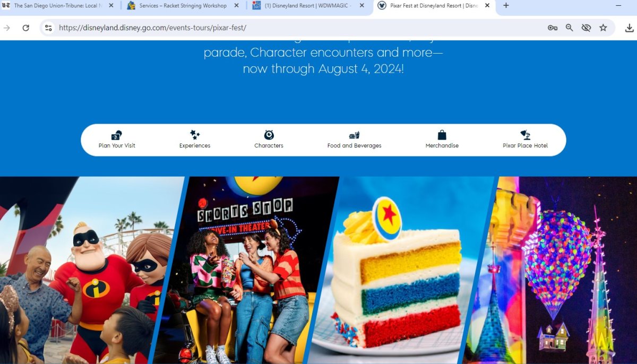
Task: Open the site information icon beside URL
Action: (48, 28)
